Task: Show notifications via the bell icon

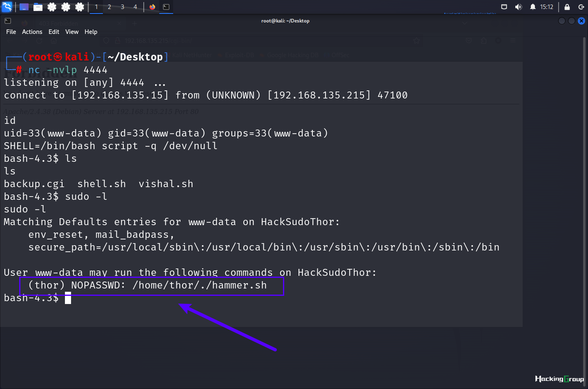Action: point(533,7)
